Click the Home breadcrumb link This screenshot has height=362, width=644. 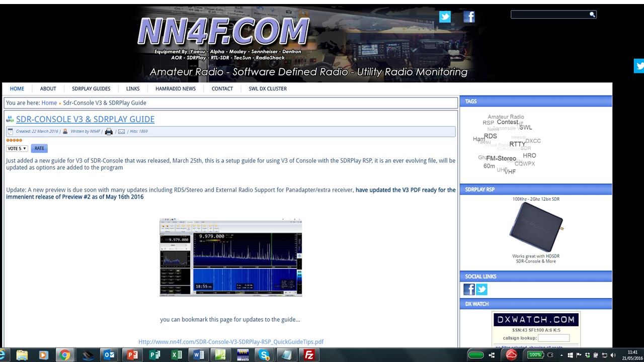[x=49, y=103]
